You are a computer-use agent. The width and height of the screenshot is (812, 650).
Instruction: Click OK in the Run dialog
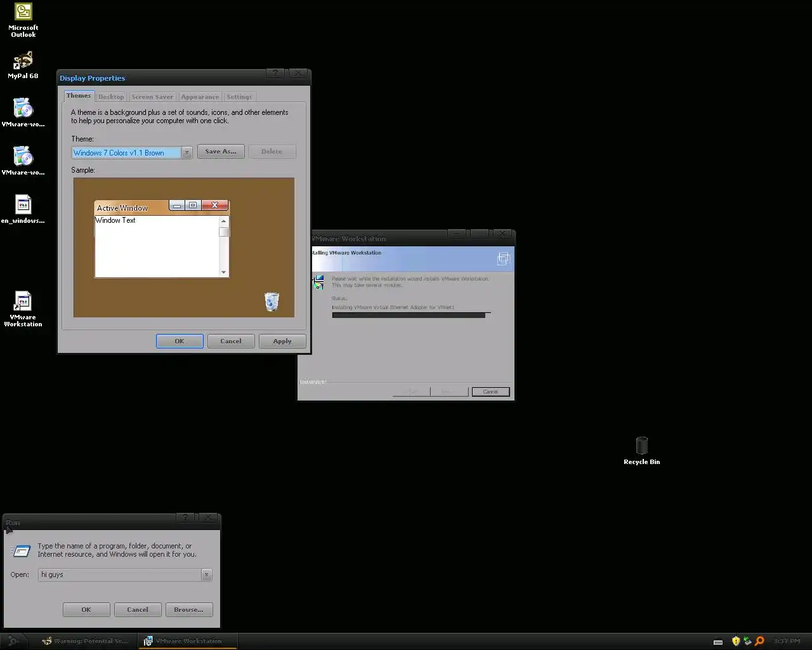coord(86,610)
